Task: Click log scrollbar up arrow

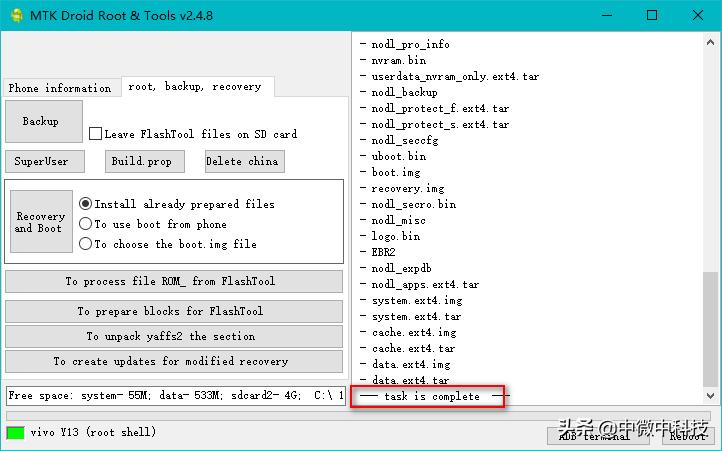Action: [x=710, y=42]
